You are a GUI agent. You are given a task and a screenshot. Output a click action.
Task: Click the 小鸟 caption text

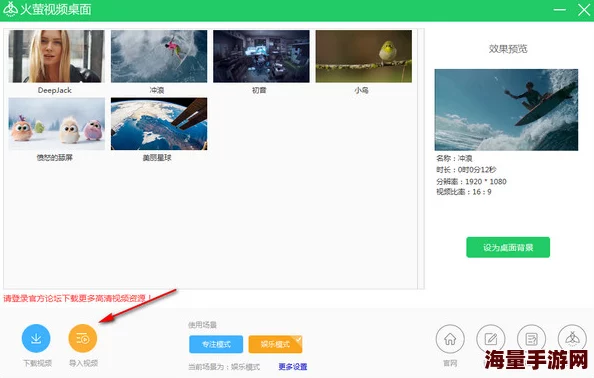tap(361, 90)
